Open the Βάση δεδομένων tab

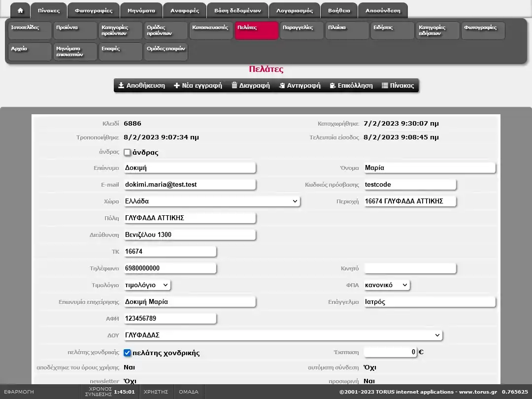[x=237, y=11]
